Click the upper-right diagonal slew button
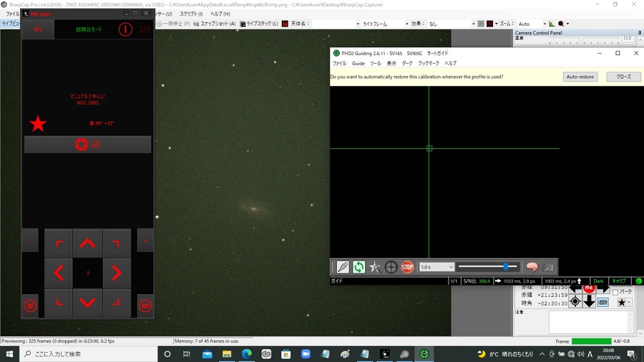The height and width of the screenshot is (362, 644). (117, 243)
